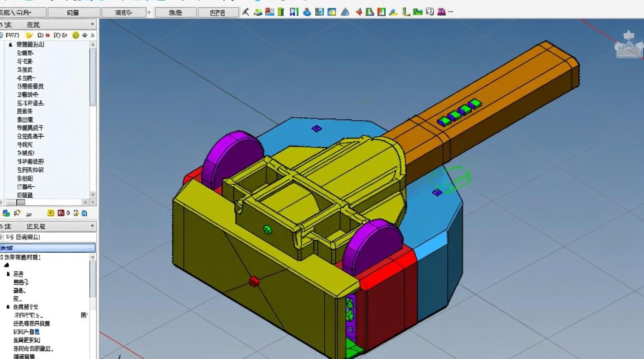Click the view navigation widget in the viewport corner
Viewport: 644px width, 359px height.
click(628, 45)
